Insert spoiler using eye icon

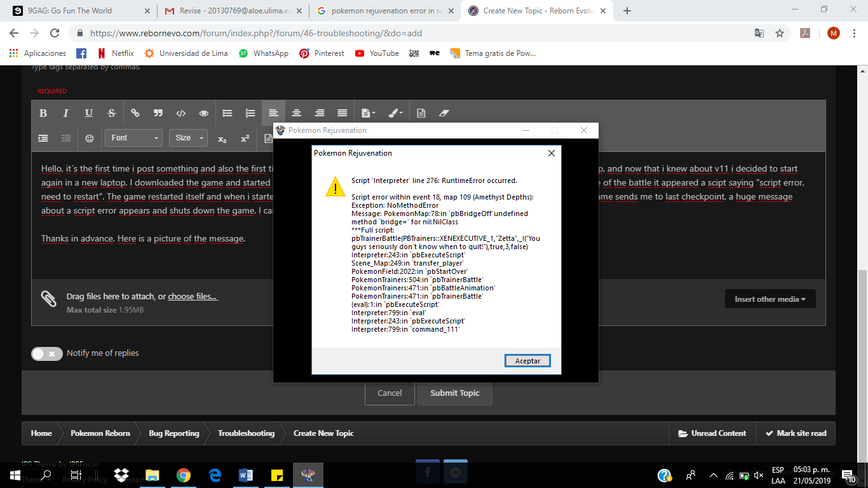click(x=203, y=113)
